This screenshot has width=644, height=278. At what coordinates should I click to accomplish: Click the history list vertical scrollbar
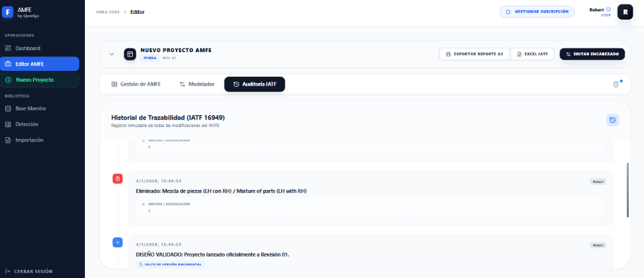(627, 190)
